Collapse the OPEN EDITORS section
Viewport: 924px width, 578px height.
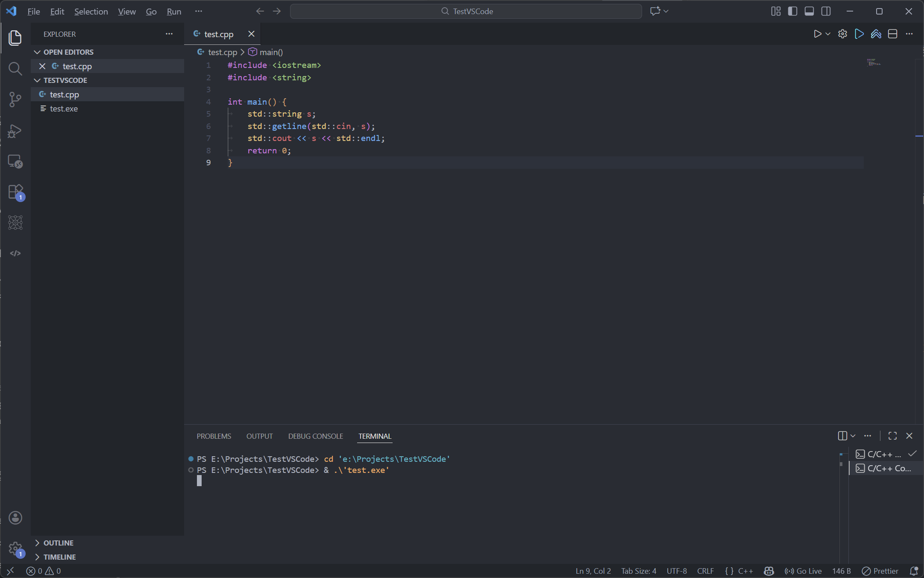[68, 52]
